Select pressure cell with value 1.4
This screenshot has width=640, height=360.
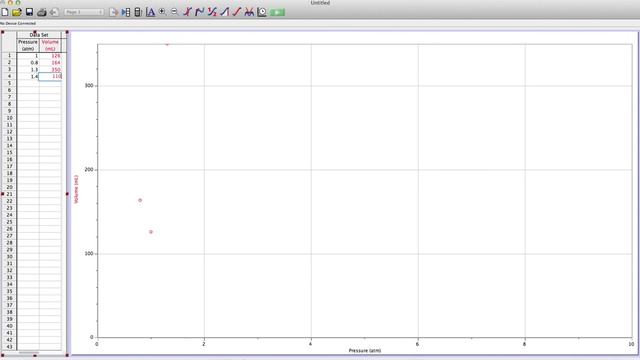click(28, 76)
